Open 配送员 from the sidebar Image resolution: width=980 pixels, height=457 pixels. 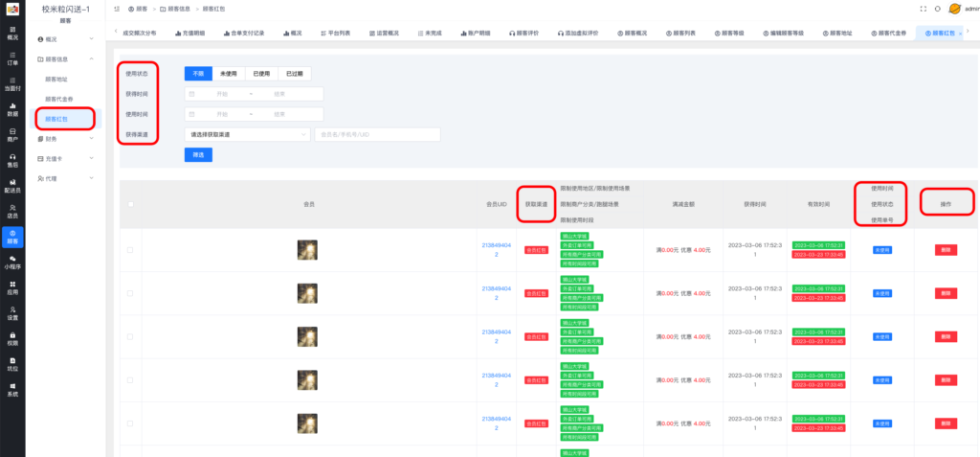click(x=12, y=185)
